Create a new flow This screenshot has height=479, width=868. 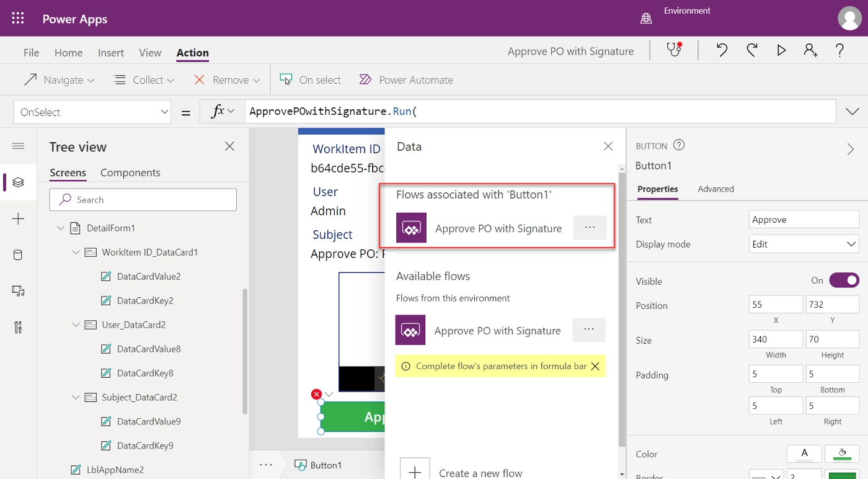461,472
